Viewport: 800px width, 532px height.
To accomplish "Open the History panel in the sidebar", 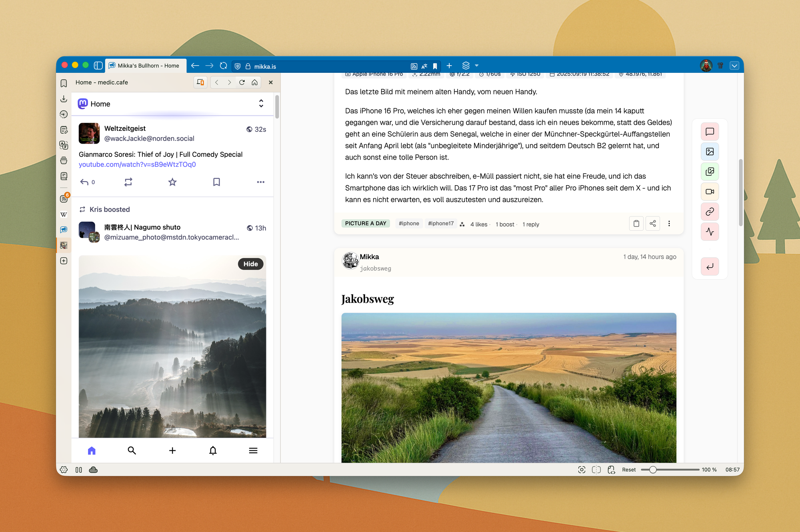I will (x=64, y=114).
